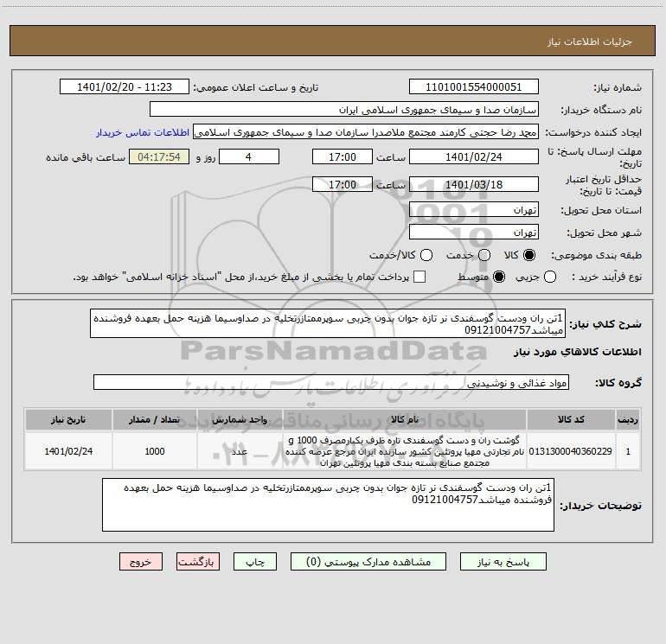666x644 pixels.
Task: Click the تعداد / مقدار column header
Action: pos(155,419)
